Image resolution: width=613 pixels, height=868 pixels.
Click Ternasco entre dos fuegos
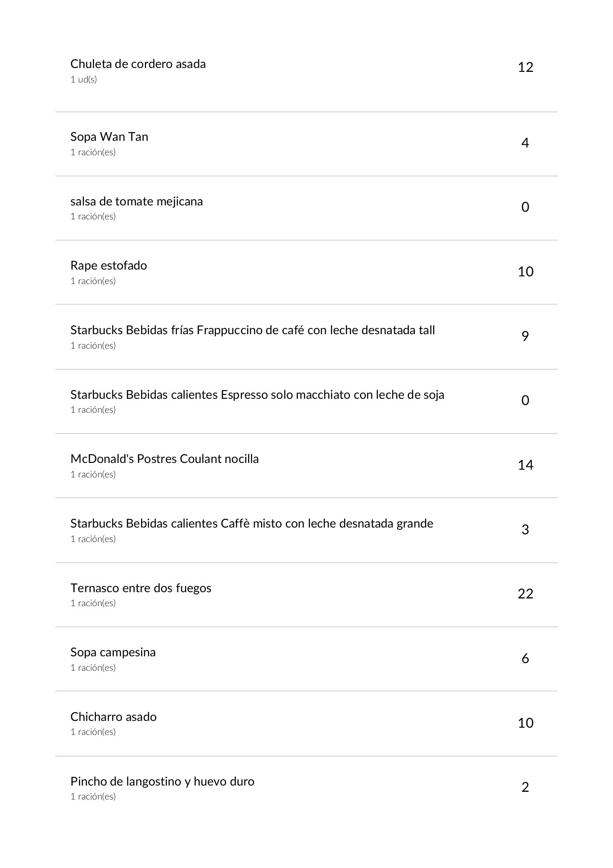141,588
